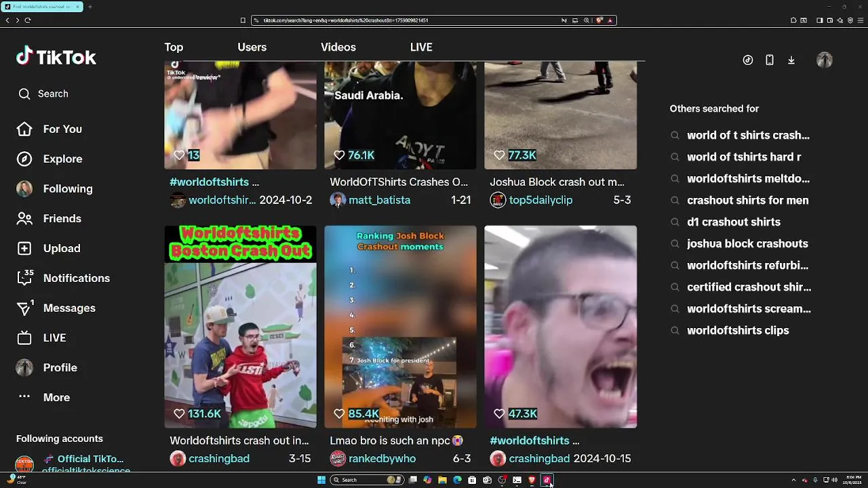Open the Worldoftshirts Boston Crash Out video
The height and width of the screenshot is (488, 868).
(x=240, y=327)
